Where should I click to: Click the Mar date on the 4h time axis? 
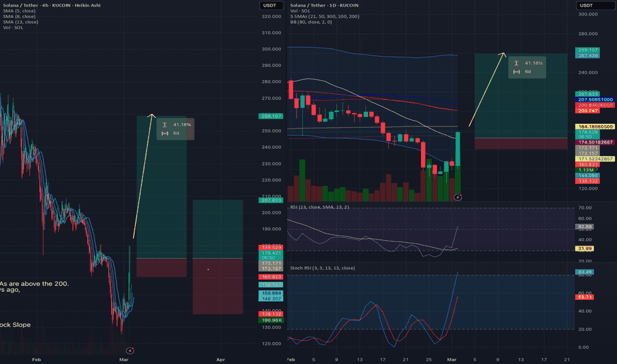(124, 359)
